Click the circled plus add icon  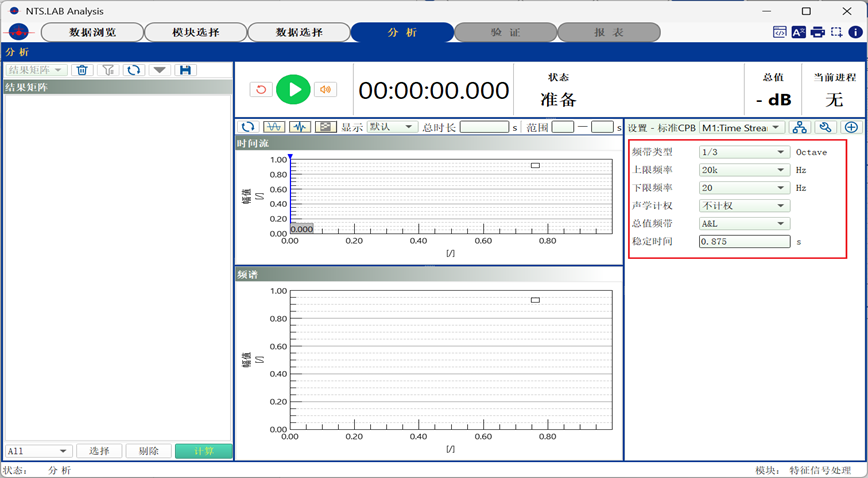(851, 127)
